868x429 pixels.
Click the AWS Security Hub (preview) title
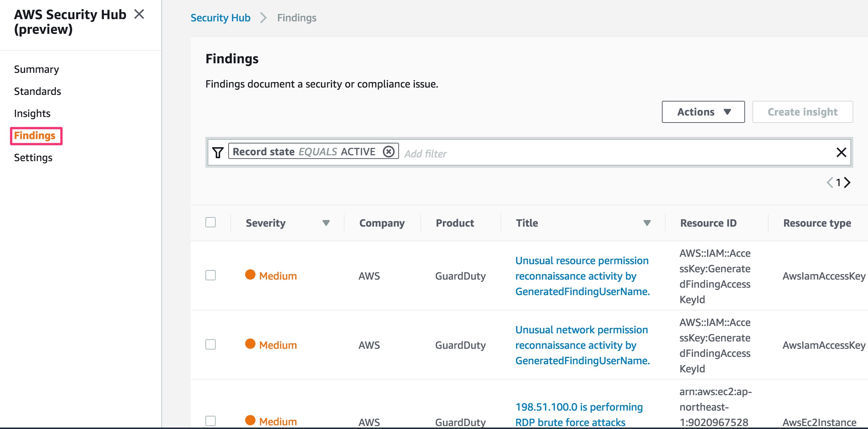click(70, 22)
